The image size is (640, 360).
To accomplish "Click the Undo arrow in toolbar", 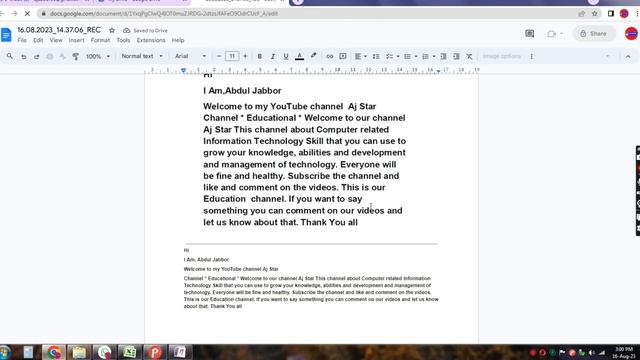I will (24, 56).
